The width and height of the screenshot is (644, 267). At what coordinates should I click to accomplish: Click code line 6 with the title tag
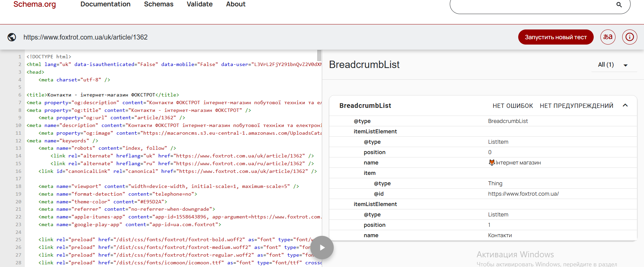(103, 95)
